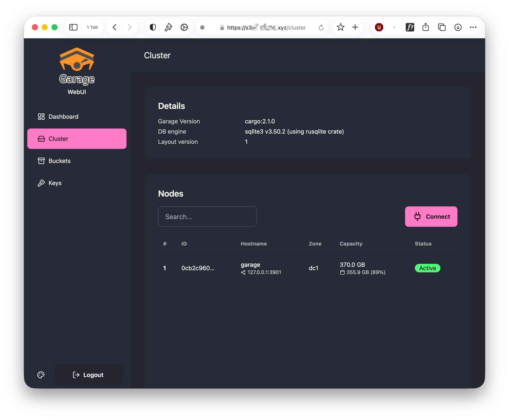Reload the page with refresh icon
The height and width of the screenshot is (420, 509).
coord(321,28)
